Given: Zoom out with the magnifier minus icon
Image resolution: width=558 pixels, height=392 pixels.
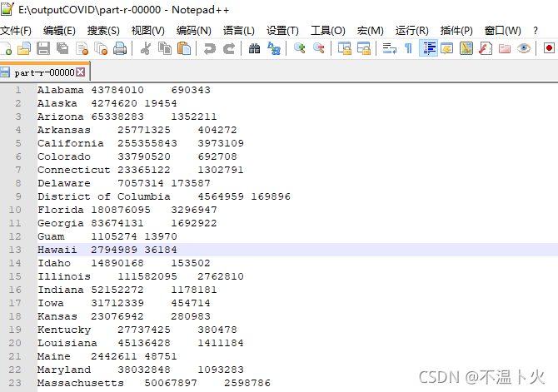Looking at the screenshot, I should coord(318,49).
